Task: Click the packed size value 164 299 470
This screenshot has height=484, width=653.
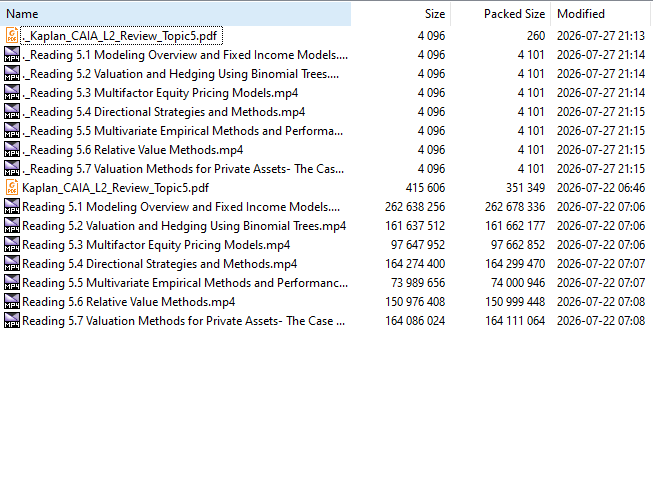Action: point(515,264)
